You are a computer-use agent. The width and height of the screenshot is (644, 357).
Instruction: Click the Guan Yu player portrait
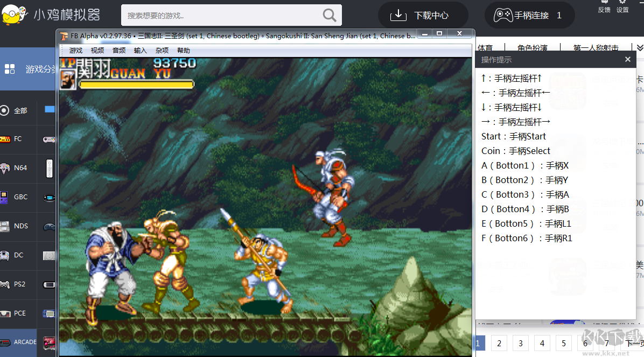tap(68, 79)
